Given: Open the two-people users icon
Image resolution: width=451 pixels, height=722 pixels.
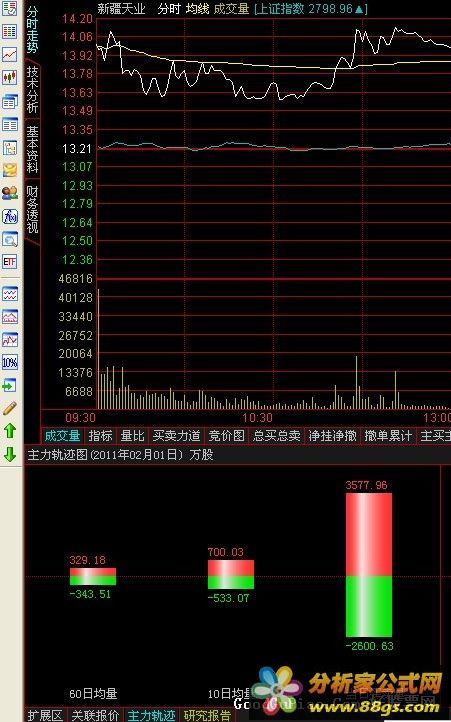Looking at the screenshot, I should pyautogui.click(x=10, y=193).
